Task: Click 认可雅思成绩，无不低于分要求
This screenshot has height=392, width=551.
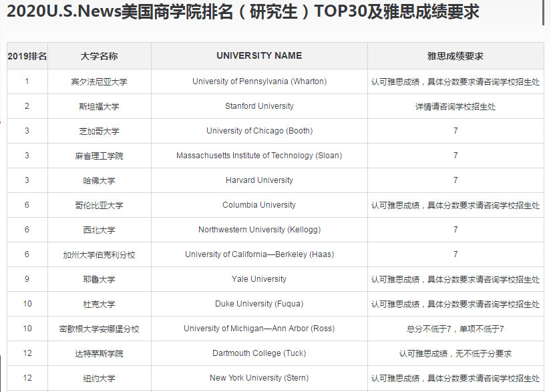Action: click(455, 353)
